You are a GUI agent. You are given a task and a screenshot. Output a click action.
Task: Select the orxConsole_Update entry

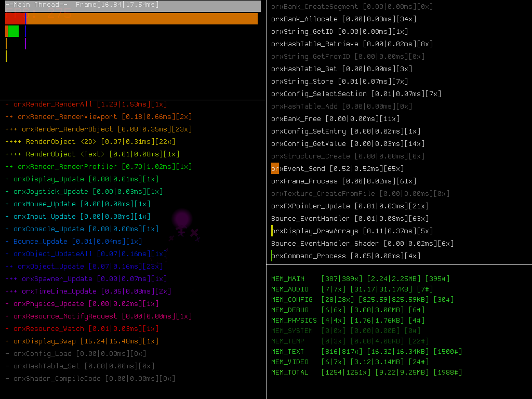(x=82, y=229)
